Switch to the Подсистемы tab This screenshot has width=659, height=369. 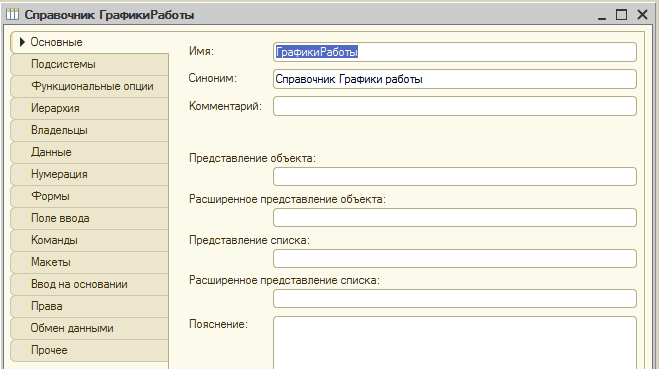point(90,64)
